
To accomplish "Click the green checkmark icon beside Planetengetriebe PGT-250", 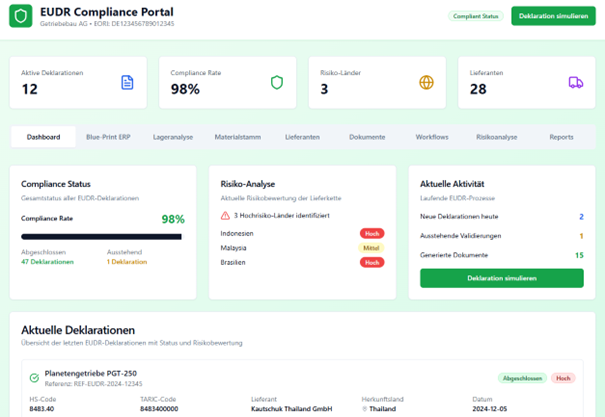I will pos(34,378).
